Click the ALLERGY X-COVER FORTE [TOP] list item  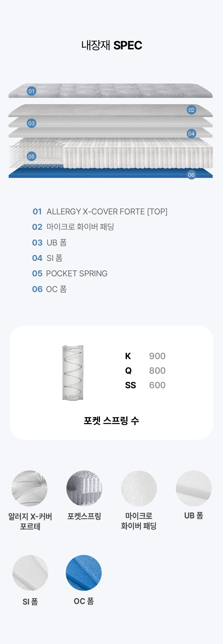100,212
